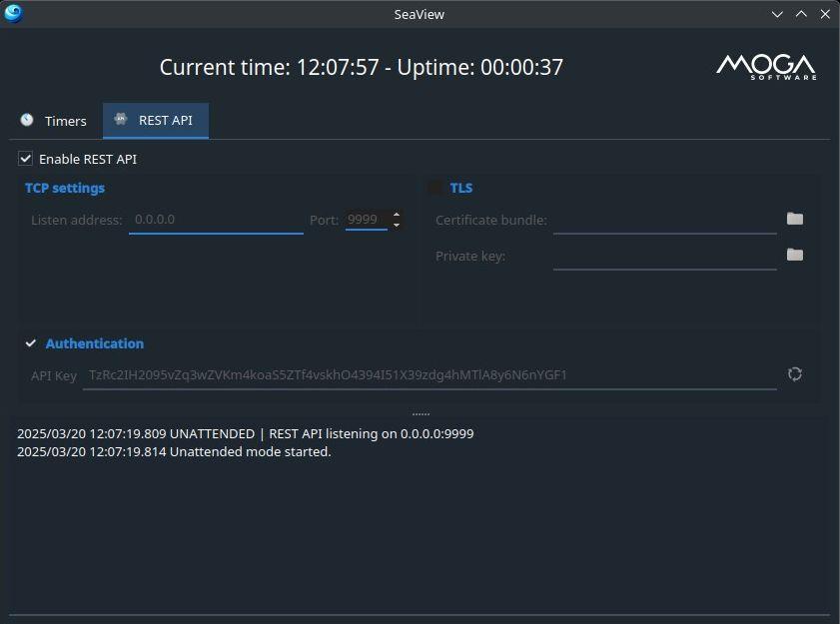Open the SeaView window menu icon

point(13,13)
